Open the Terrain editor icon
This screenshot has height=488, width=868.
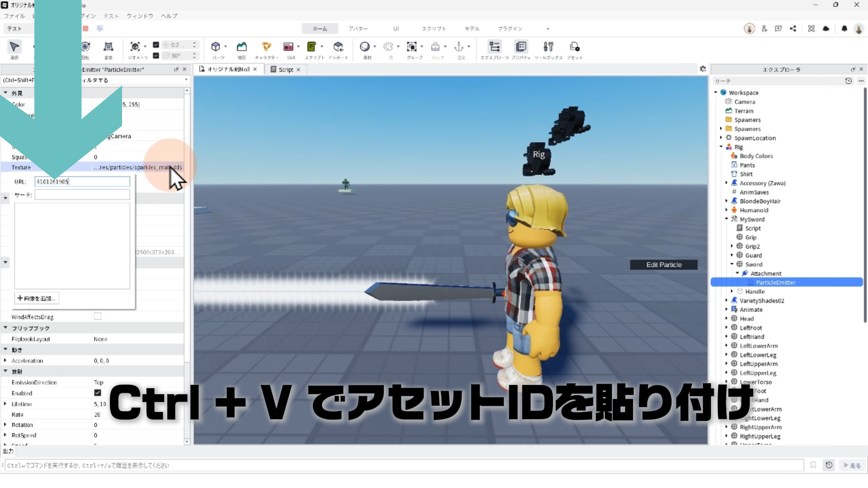pos(242,47)
